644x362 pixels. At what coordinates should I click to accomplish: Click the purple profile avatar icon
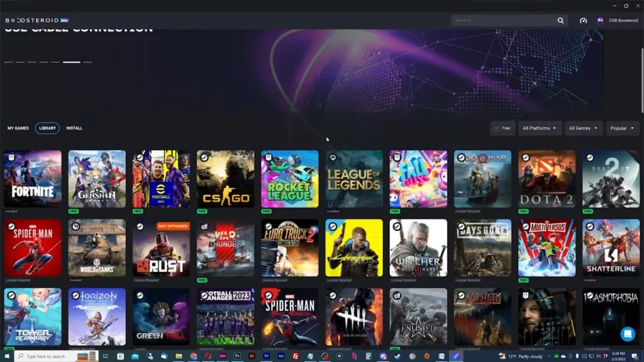point(601,21)
